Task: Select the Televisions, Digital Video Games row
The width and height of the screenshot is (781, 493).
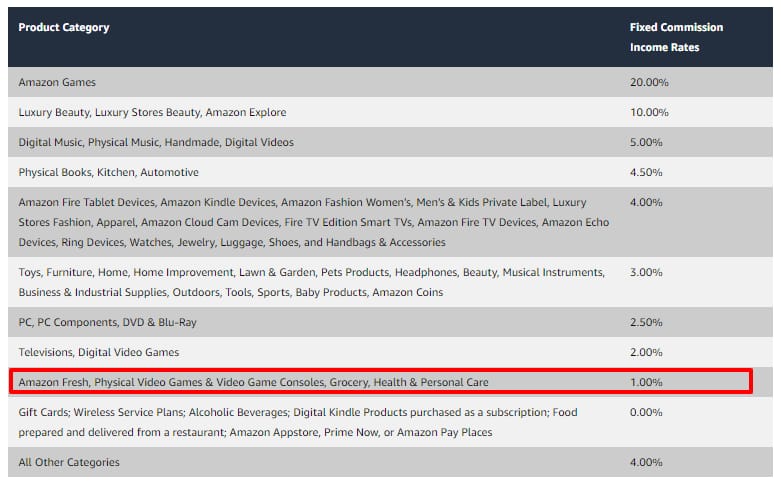Action: [x=390, y=352]
